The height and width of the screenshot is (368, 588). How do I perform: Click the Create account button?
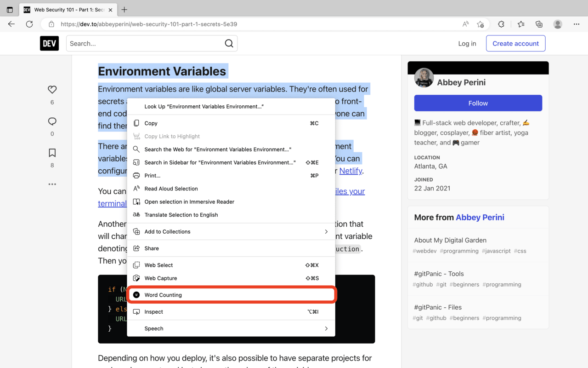point(515,43)
